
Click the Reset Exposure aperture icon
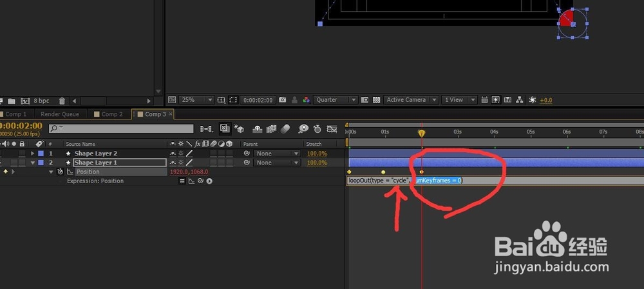533,99
